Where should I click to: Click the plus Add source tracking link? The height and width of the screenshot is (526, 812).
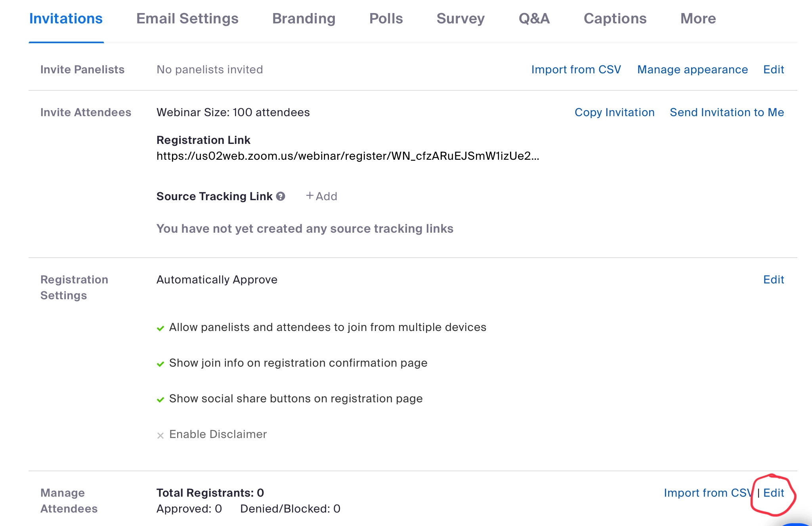(321, 196)
